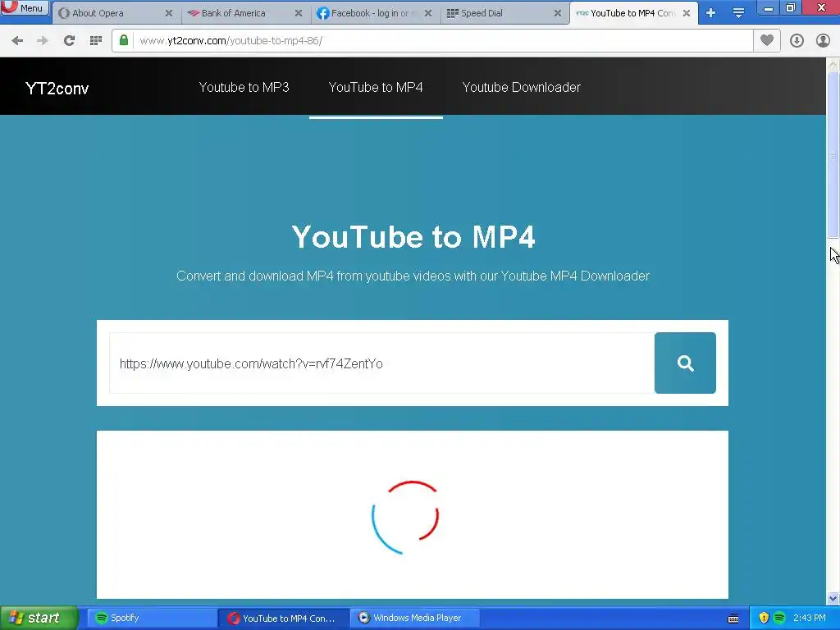Click the keyboard icon in taskbar

tap(733, 619)
